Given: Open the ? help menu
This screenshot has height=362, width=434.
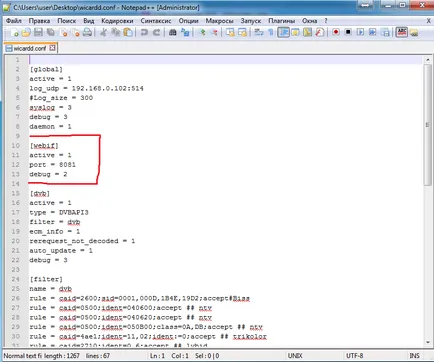Looking at the screenshot, I should point(326,21).
